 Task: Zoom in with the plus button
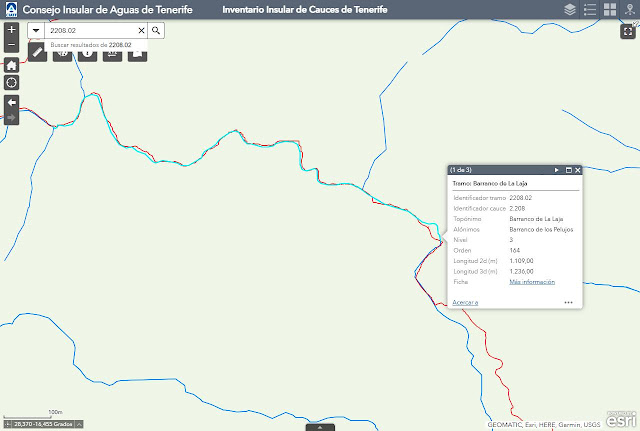pyautogui.click(x=11, y=29)
